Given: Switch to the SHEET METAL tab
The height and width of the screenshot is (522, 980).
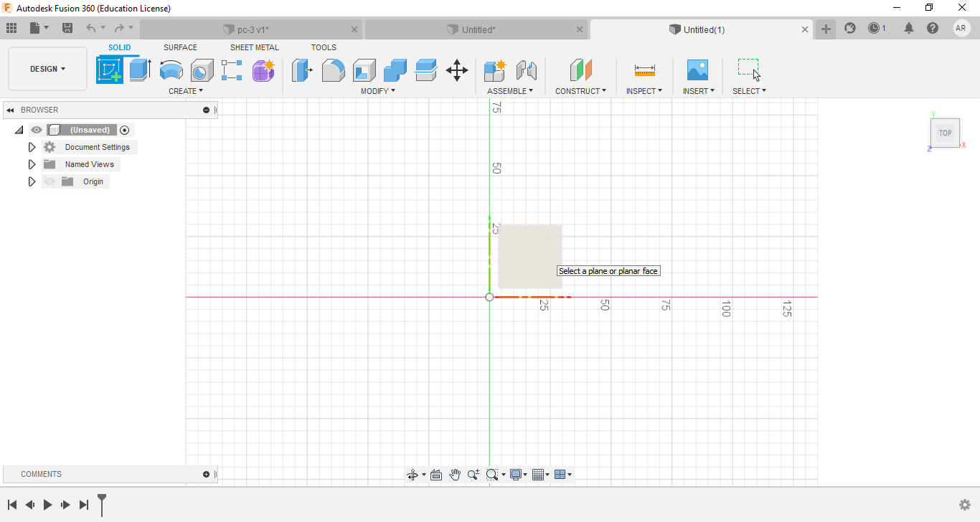Looking at the screenshot, I should 255,47.
